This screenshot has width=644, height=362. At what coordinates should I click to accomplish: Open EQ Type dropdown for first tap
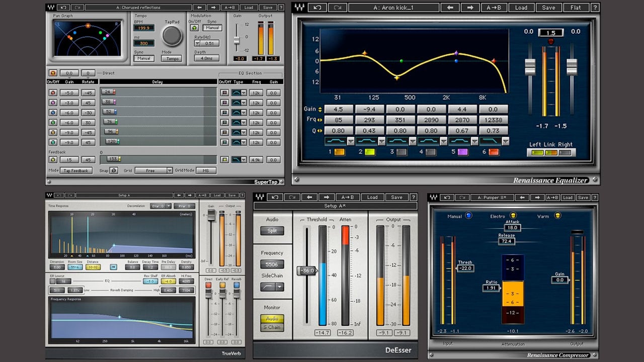[244, 93]
